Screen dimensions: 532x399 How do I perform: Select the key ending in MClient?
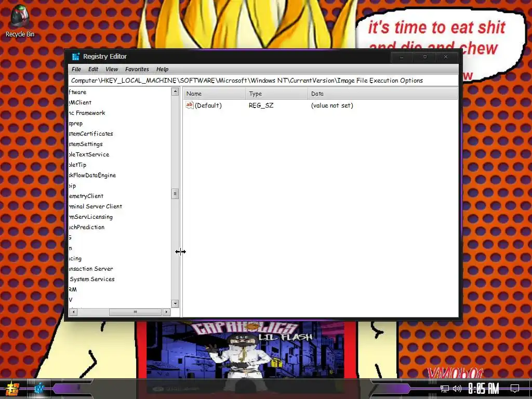(80, 102)
